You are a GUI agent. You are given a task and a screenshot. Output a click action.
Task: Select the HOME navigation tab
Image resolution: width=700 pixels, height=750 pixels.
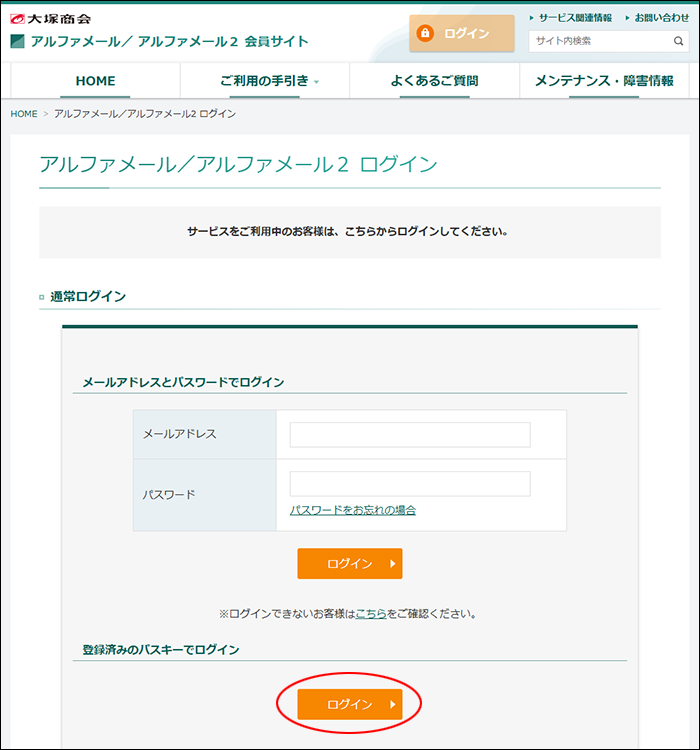[95, 81]
